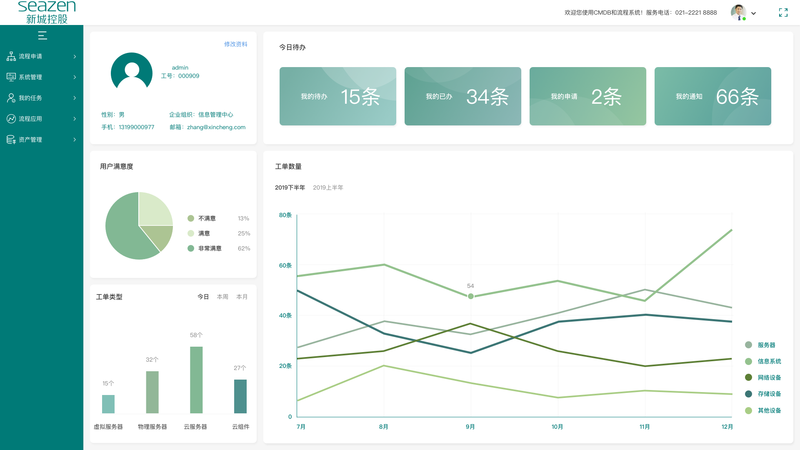Click the 系统管理 monitor icon
This screenshot has height=450, width=800.
tap(11, 77)
